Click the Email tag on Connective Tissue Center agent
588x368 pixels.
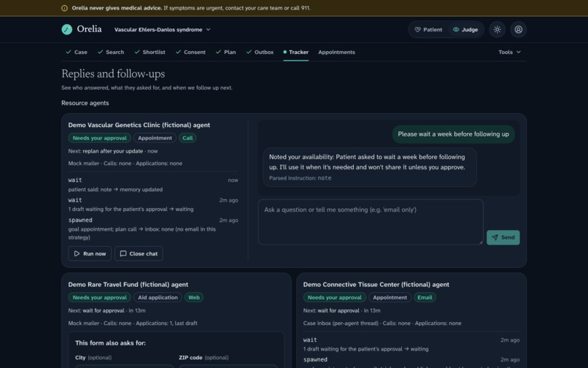click(x=425, y=297)
